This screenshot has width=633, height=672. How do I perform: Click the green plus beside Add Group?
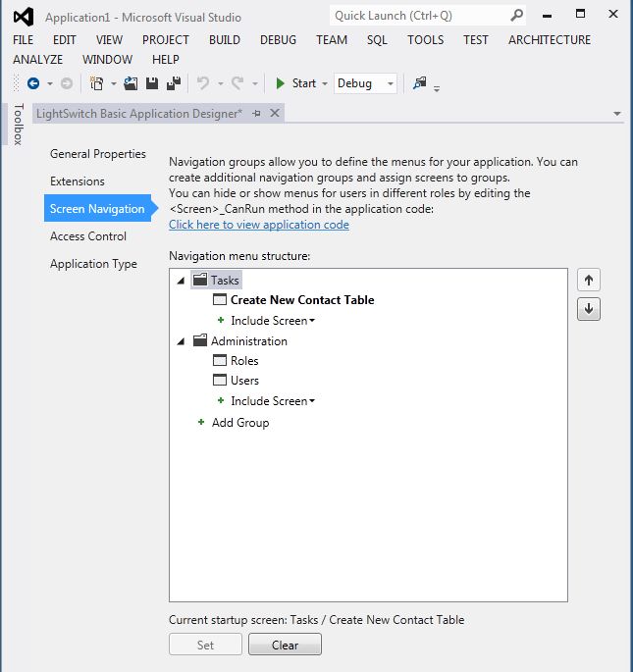[201, 422]
